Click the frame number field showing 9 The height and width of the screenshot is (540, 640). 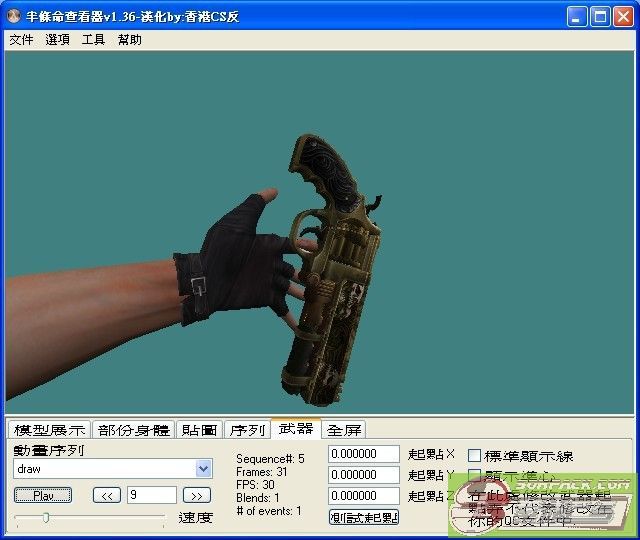pyautogui.click(x=151, y=495)
